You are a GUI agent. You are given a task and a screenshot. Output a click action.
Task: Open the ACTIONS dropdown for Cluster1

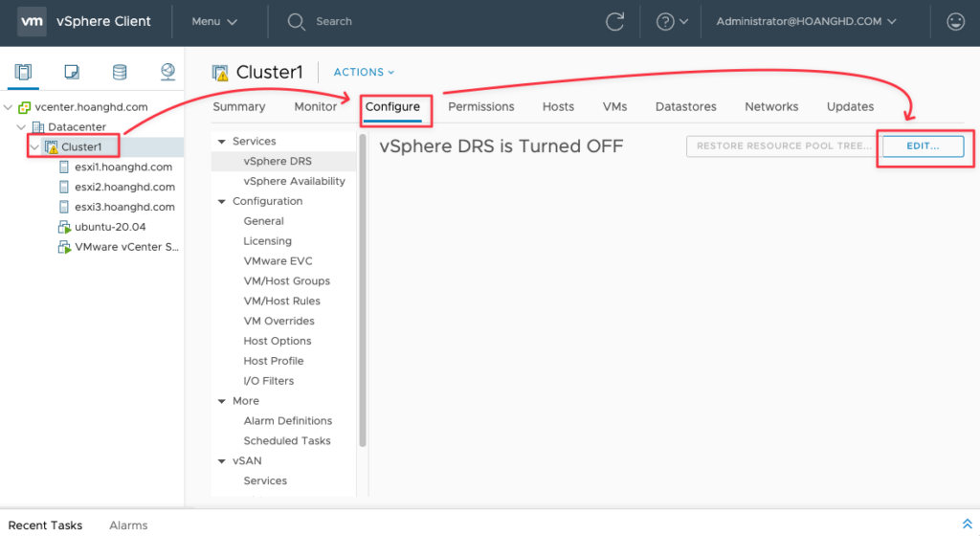pos(364,73)
